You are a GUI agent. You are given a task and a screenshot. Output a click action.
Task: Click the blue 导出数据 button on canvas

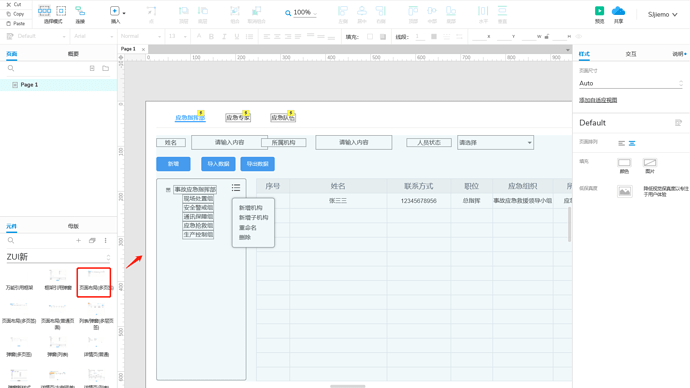tap(257, 164)
